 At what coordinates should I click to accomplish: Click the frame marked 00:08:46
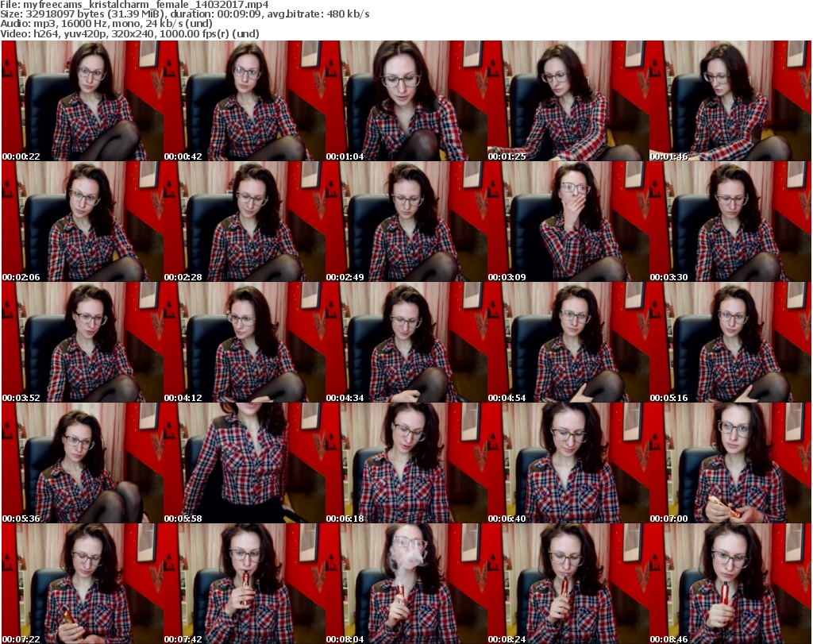coord(730,584)
